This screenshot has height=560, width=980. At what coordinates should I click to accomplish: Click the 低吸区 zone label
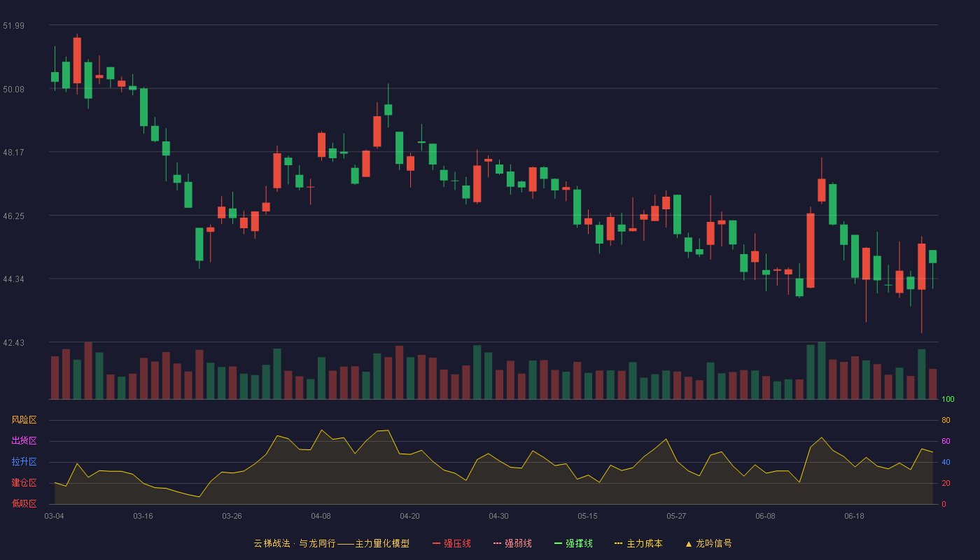[24, 503]
